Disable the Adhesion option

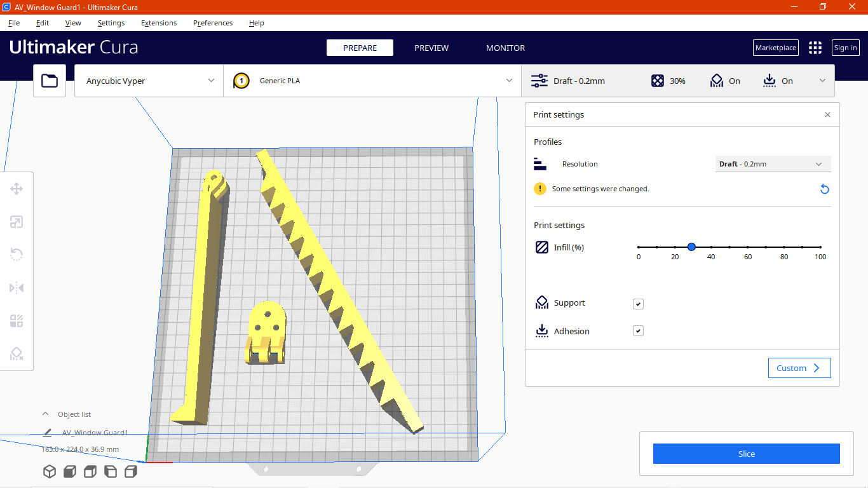(638, 330)
